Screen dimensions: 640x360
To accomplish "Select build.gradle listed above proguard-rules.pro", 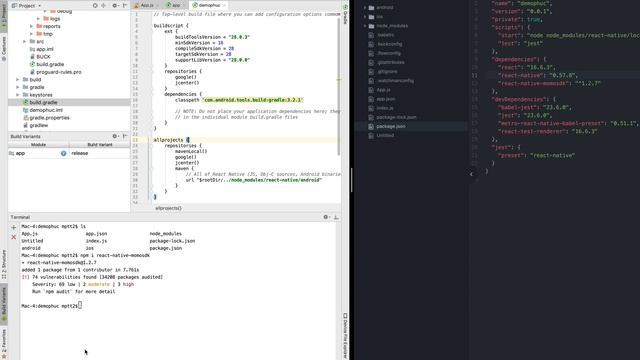I will [47, 64].
